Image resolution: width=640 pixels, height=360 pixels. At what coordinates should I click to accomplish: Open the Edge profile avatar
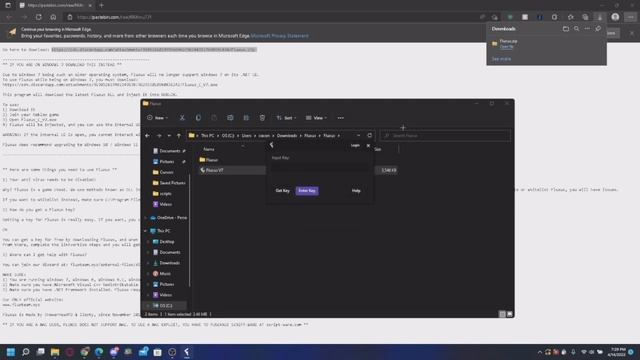pyautogui.click(x=615, y=17)
